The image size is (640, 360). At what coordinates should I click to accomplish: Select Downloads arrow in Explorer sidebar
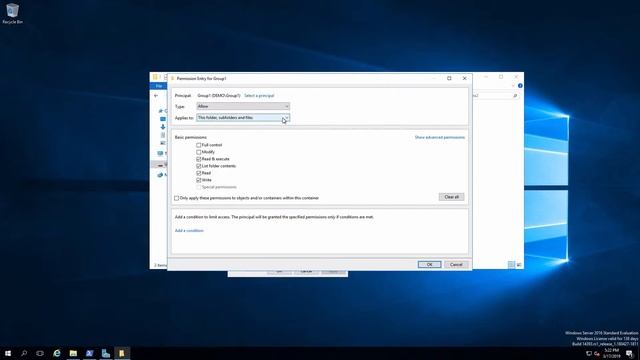tap(163, 127)
